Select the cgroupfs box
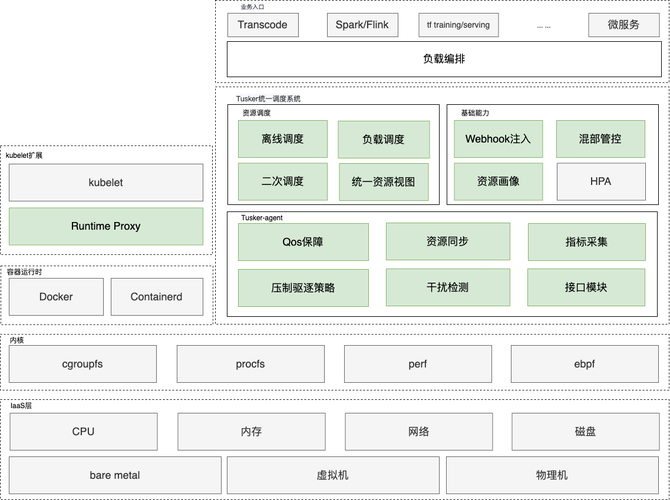670x500 pixels. point(82,364)
